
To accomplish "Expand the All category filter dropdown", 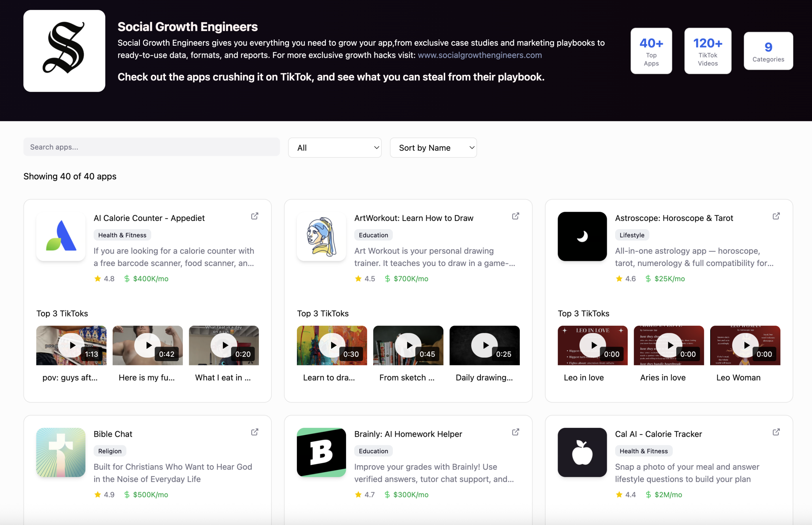I will coord(334,148).
